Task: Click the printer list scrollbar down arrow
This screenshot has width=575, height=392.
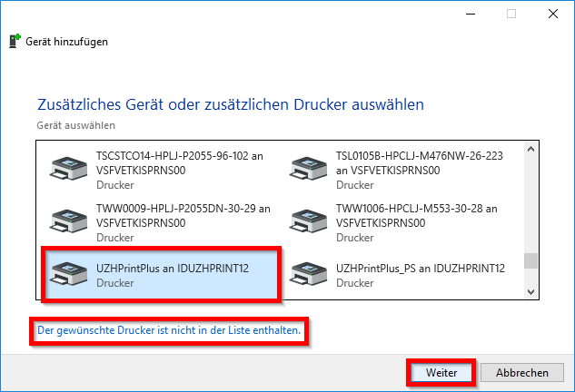Action: pos(531,292)
